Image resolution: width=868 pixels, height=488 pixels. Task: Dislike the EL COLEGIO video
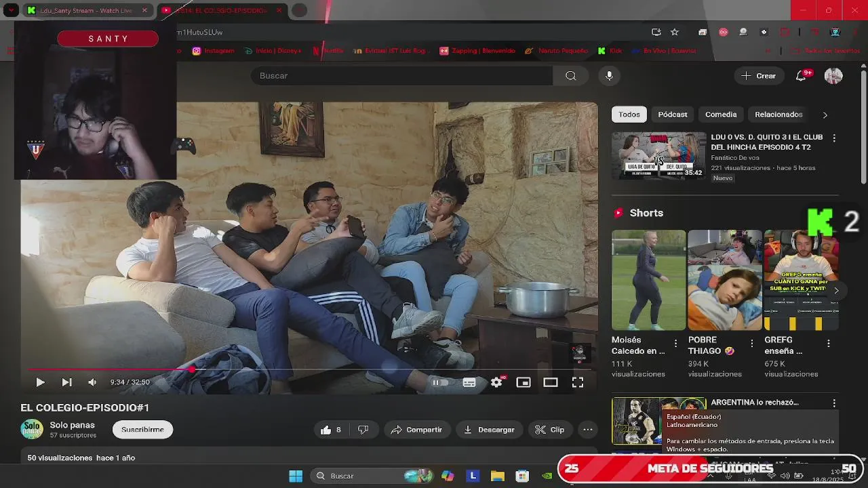point(363,430)
